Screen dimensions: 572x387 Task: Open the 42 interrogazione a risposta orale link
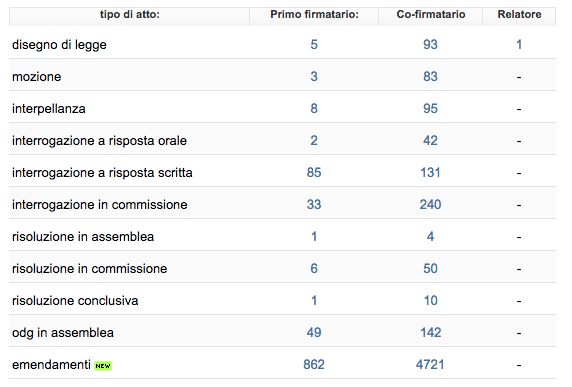click(430, 140)
